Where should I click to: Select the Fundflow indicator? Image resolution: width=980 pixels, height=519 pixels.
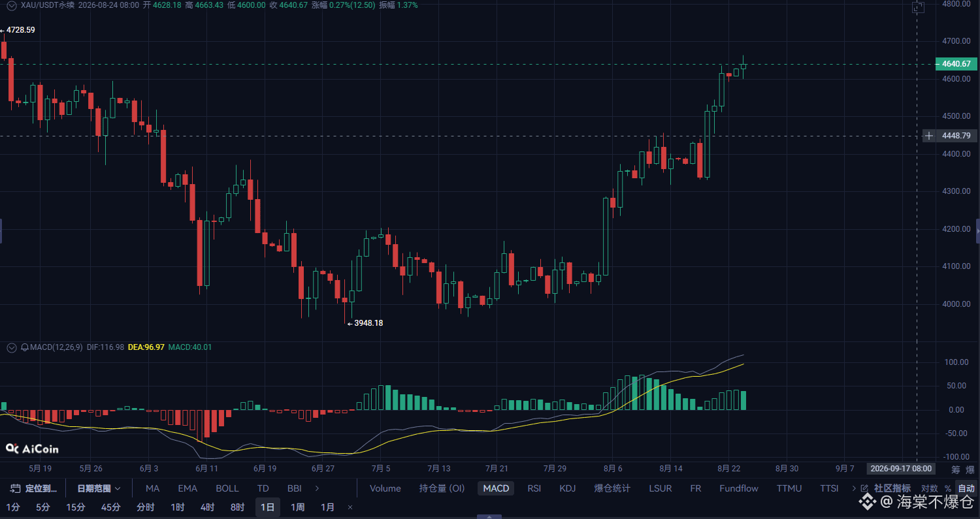(739, 488)
